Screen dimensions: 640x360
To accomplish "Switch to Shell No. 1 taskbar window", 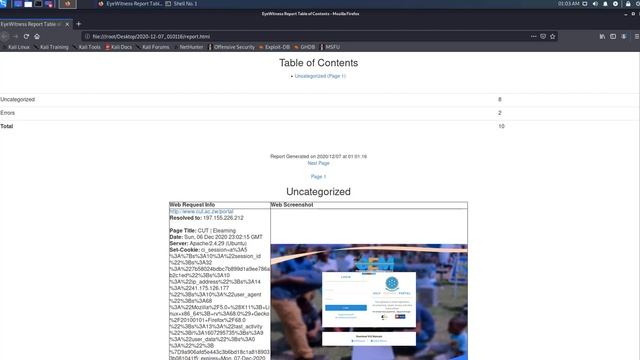I will pos(181,4).
